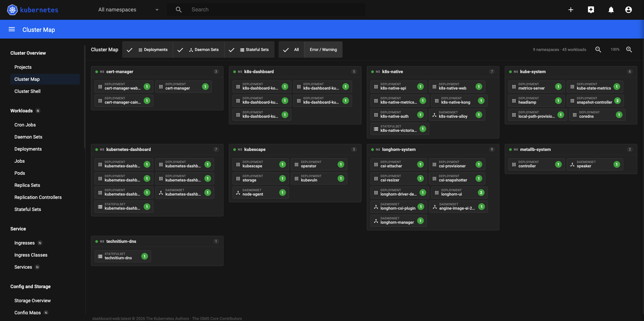Click the green status dot of cert-manager namespace
This screenshot has height=321, width=644.
click(x=97, y=72)
